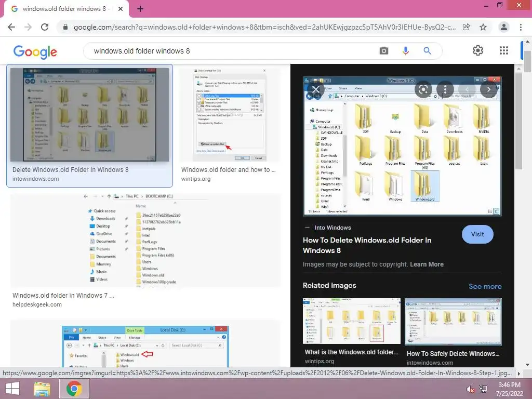The width and height of the screenshot is (532, 399).
Task: Start voice search microphone
Action: [405, 51]
